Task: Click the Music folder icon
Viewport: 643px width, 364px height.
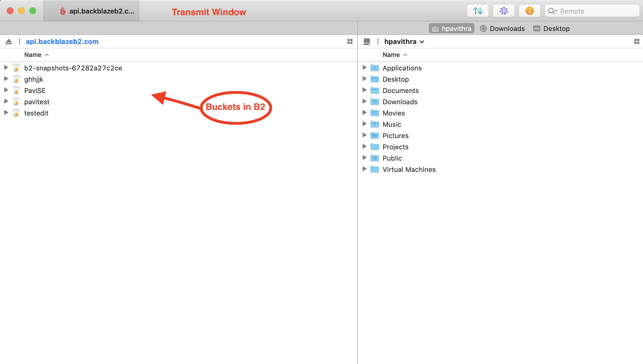Action: pyautogui.click(x=375, y=124)
